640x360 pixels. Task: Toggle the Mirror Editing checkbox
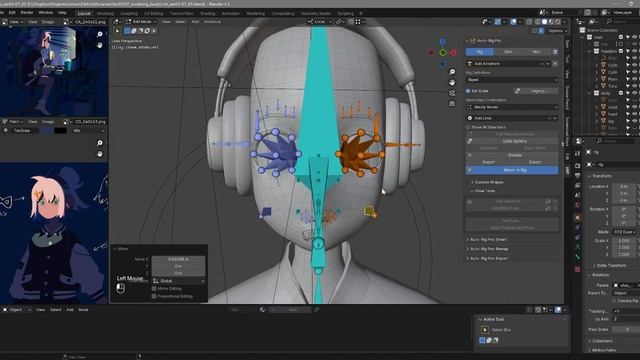[x=154, y=289]
